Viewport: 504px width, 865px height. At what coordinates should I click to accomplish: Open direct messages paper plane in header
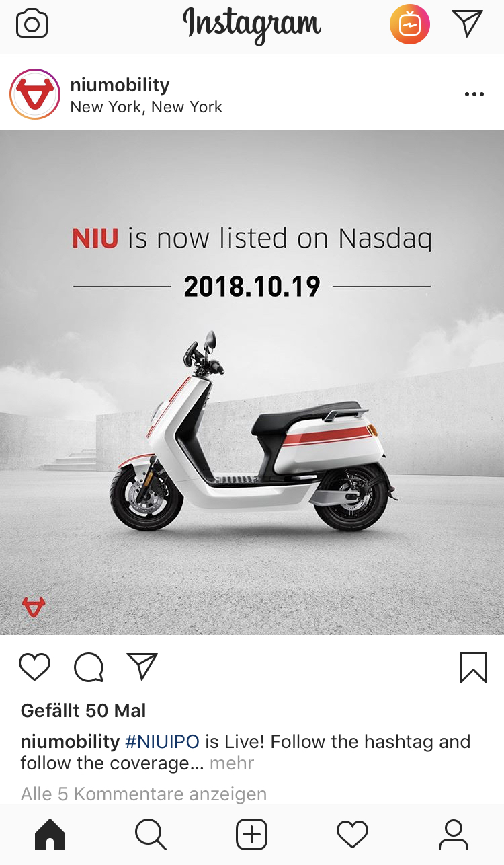(x=468, y=24)
